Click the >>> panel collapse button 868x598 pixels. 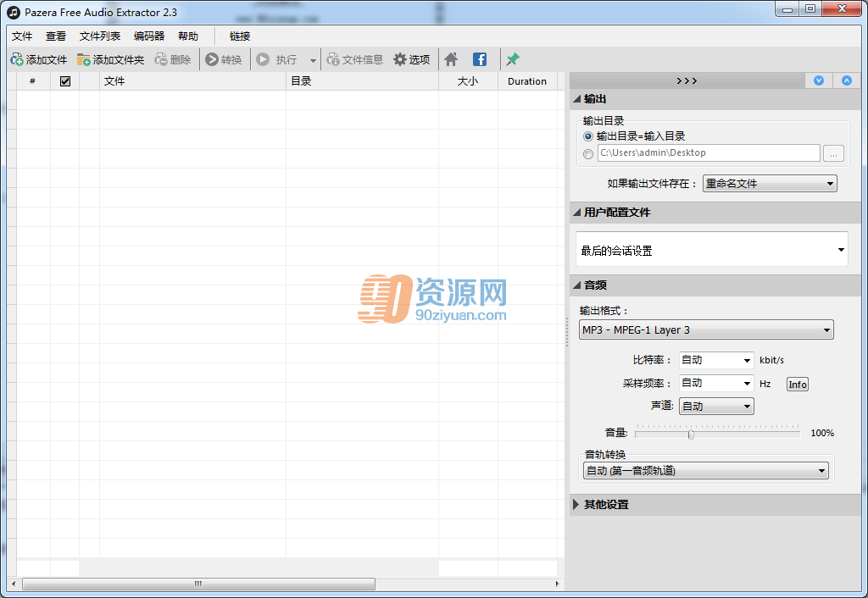(x=687, y=80)
